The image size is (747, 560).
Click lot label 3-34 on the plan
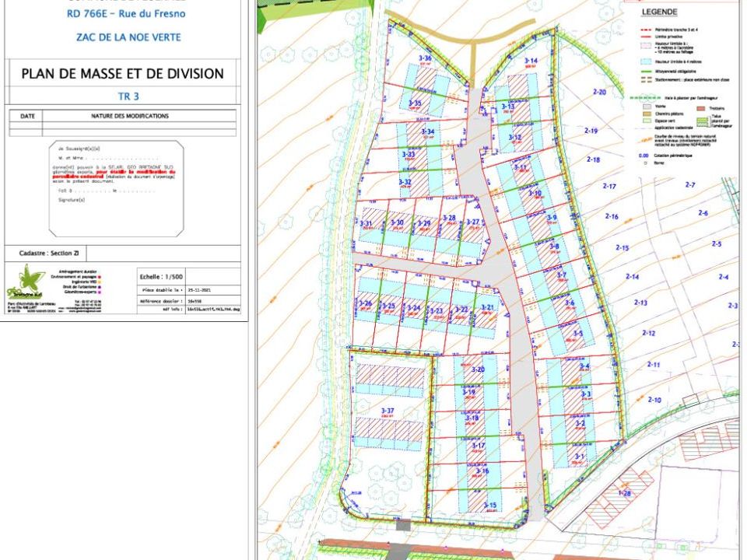(x=428, y=131)
